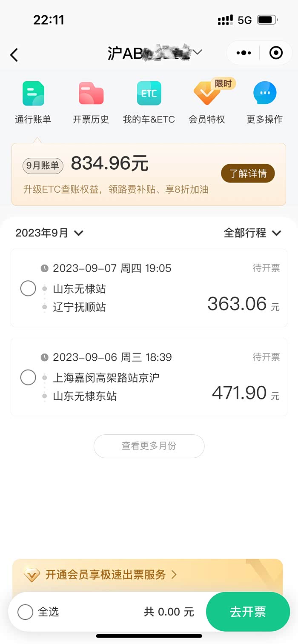The width and height of the screenshot is (298, 644).
Task: Open the 全部行程 filter dropdown
Action: pos(252,233)
